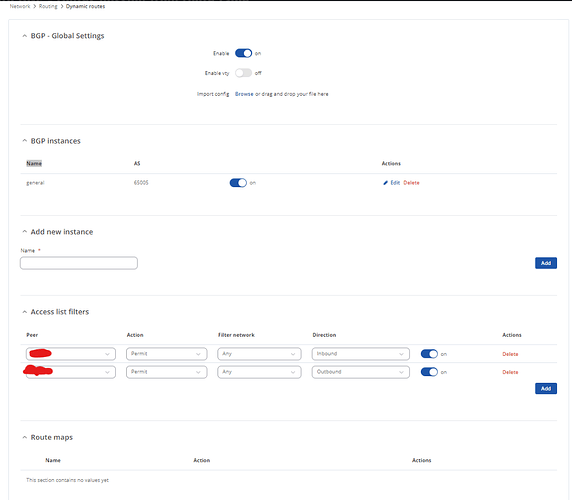This screenshot has height=500, width=572.
Task: Click the Name column header in BGP instances
Action: (34, 163)
